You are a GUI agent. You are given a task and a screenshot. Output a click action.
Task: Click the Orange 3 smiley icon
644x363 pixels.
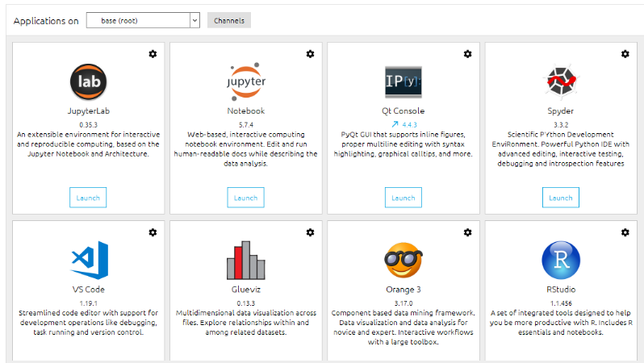coord(403,260)
